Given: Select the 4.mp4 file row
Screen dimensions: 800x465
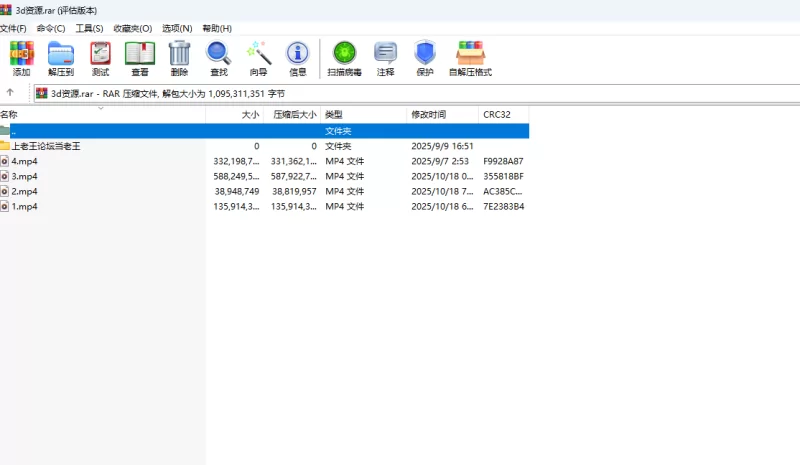Looking at the screenshot, I should (x=25, y=161).
